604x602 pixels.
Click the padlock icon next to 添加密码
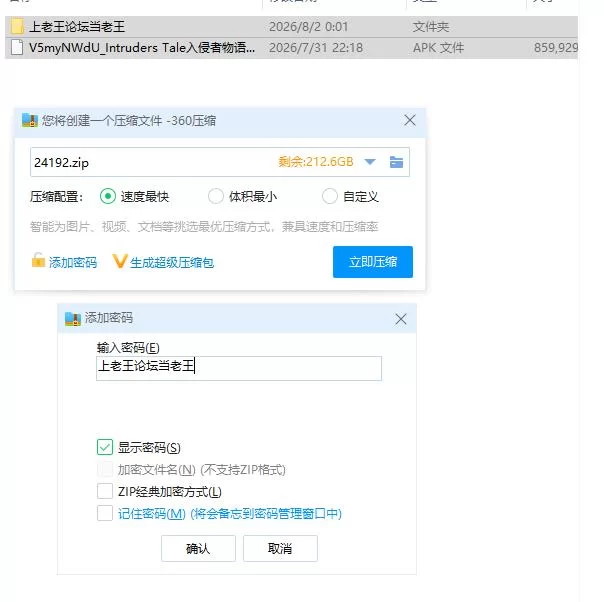(38, 260)
